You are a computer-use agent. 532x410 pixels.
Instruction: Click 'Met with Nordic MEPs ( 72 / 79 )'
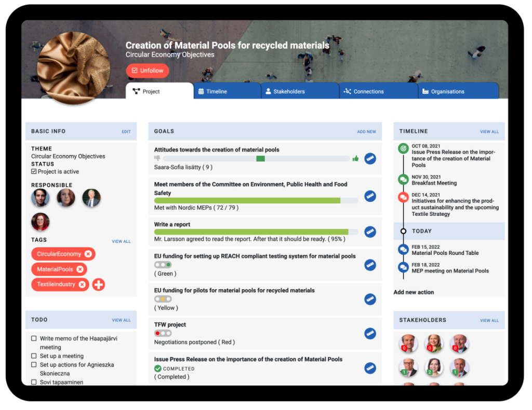tap(196, 208)
